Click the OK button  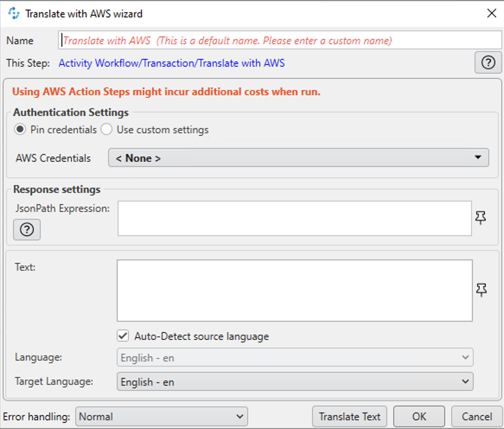tap(419, 416)
